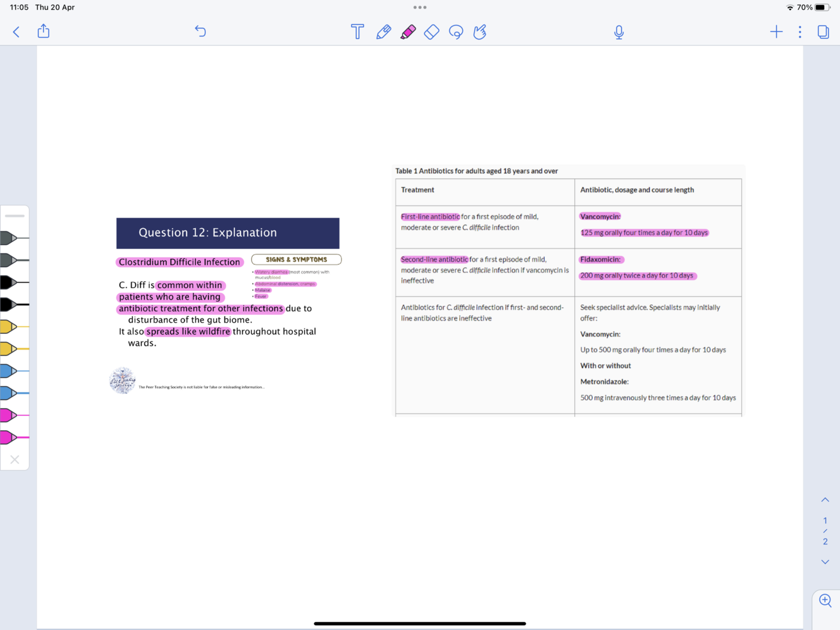Tap the 'Question 12: Explanation' slide heading
The height and width of the screenshot is (630, 840).
[208, 232]
